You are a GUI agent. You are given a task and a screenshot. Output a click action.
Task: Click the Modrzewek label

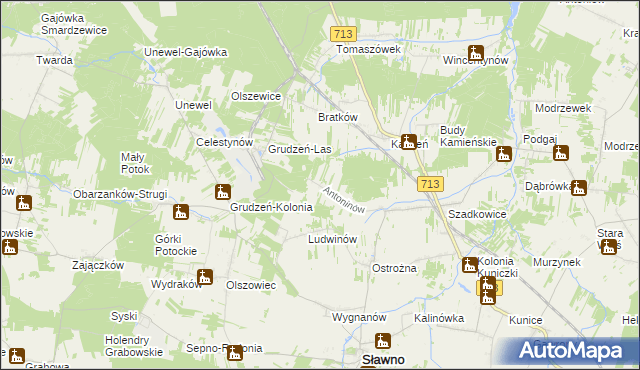point(563,109)
